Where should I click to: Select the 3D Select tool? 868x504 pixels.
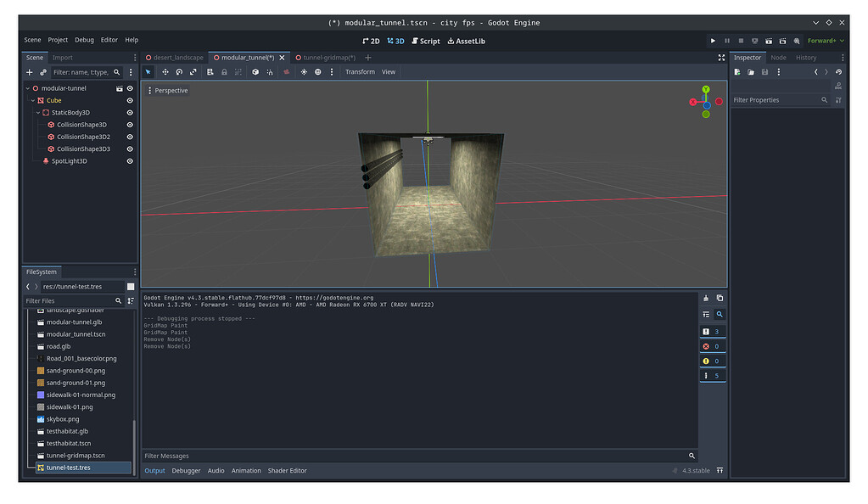click(x=148, y=72)
